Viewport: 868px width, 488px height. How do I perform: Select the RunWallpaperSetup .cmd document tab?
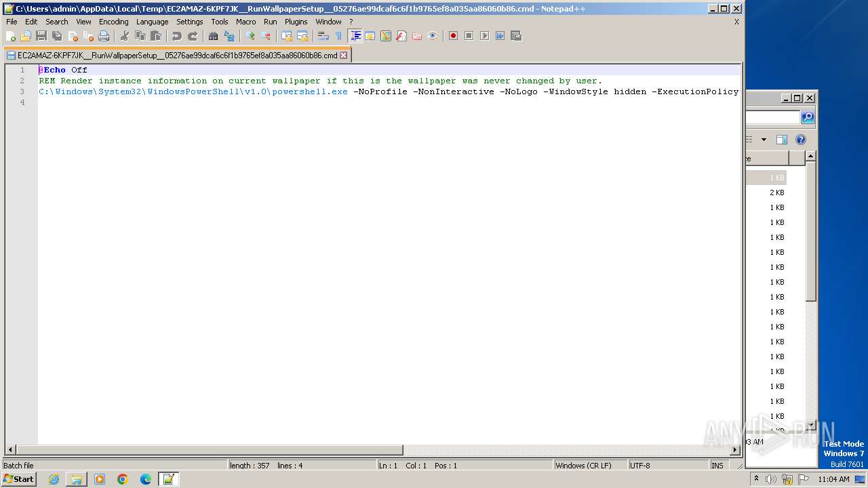coord(177,55)
